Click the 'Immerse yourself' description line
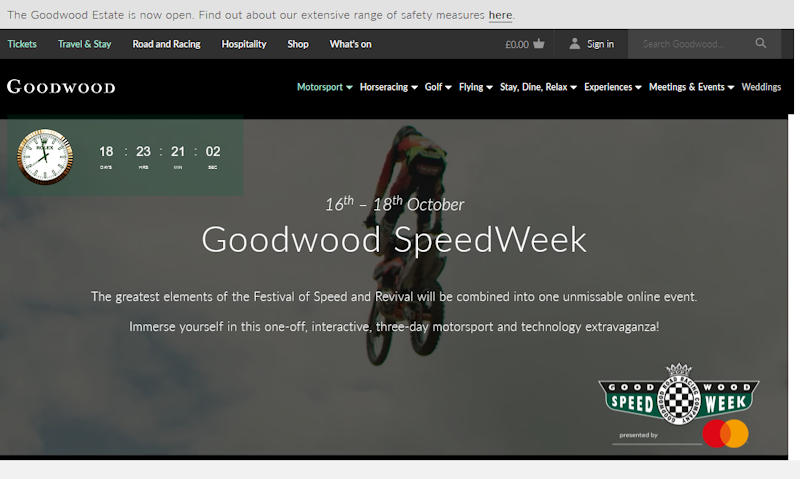This screenshot has height=479, width=800. (x=394, y=326)
